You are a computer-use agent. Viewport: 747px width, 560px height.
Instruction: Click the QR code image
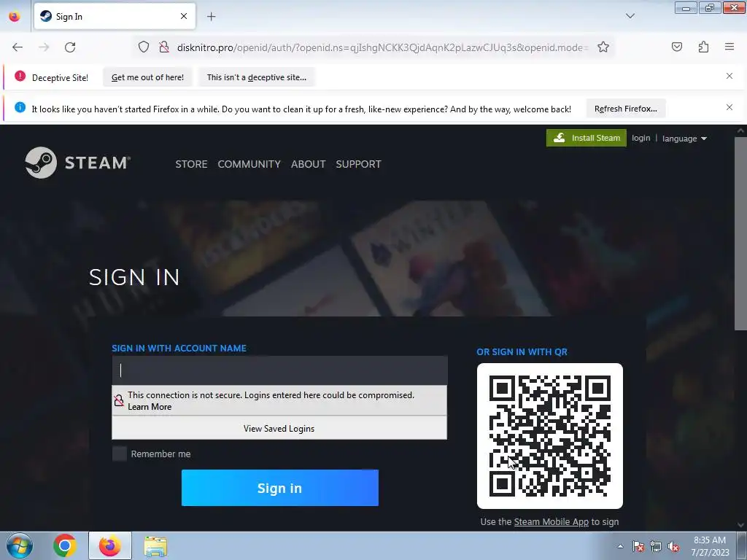[x=550, y=436]
